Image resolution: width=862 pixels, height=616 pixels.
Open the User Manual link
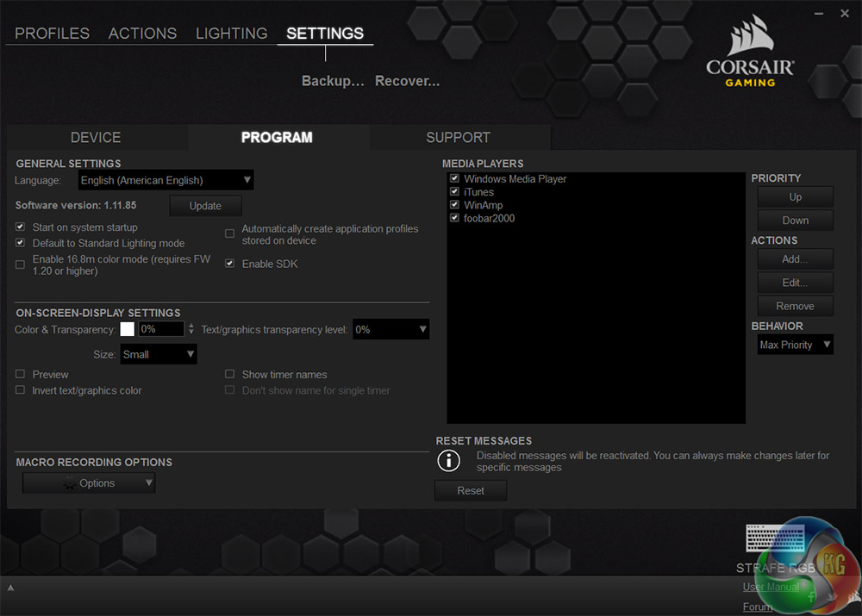771,587
